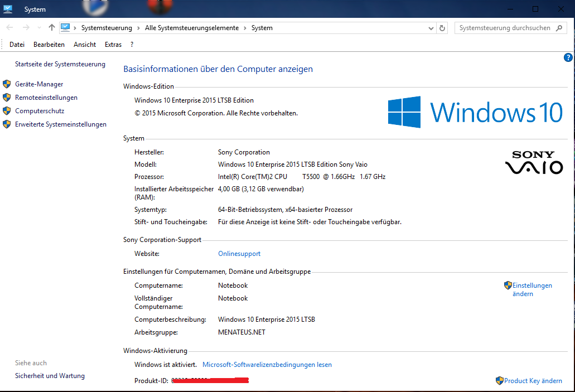Open address bar history dropdown
Viewport: 575px width, 392px height.
(x=431, y=28)
